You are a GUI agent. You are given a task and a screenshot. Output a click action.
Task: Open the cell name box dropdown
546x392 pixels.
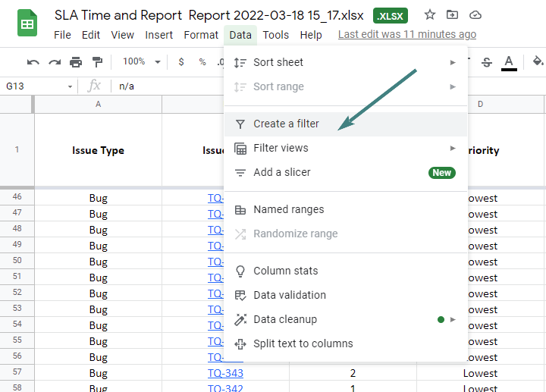[x=71, y=86]
